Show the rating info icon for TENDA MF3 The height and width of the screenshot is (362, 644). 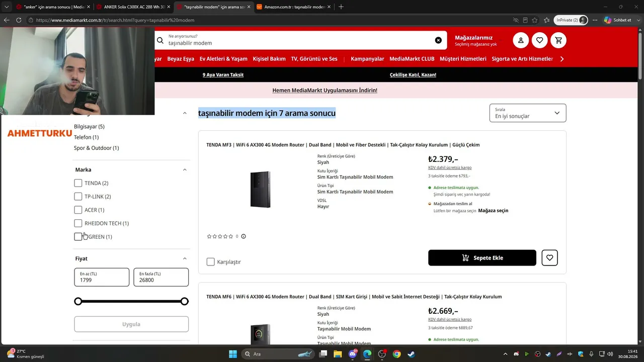pos(244,236)
